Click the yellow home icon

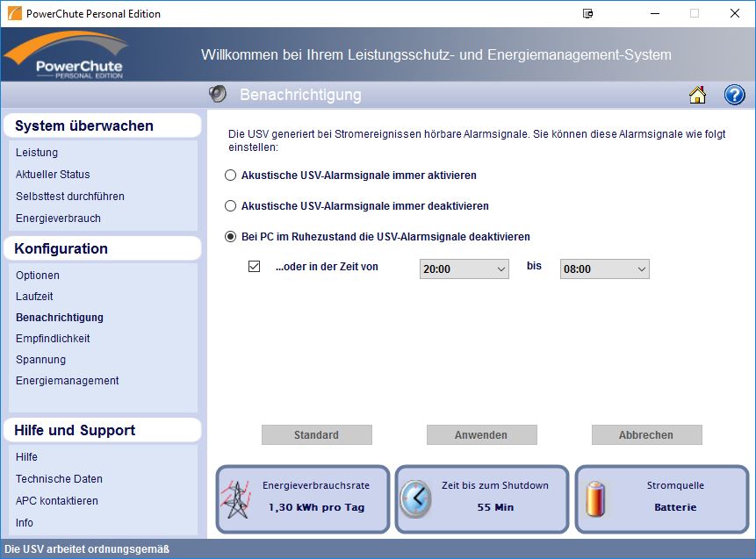(697, 95)
